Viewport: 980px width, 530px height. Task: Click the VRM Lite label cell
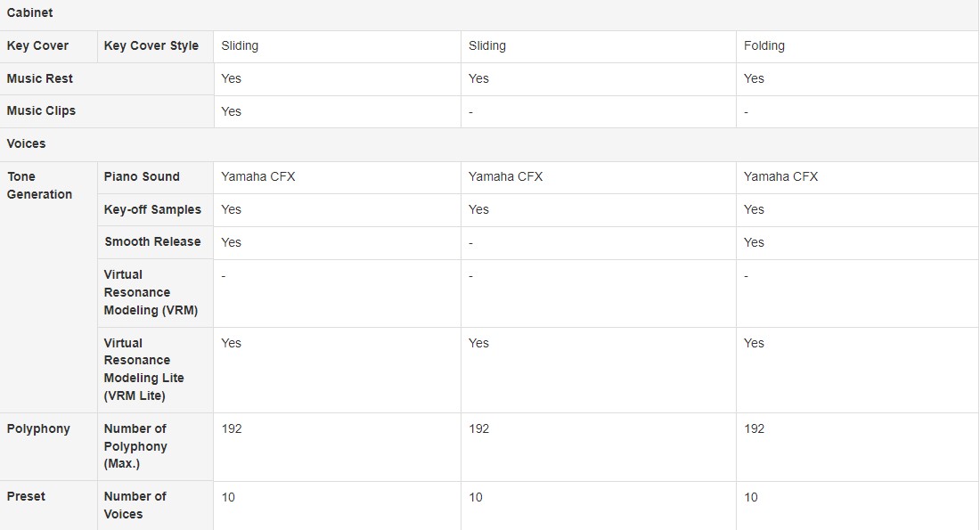click(x=143, y=369)
